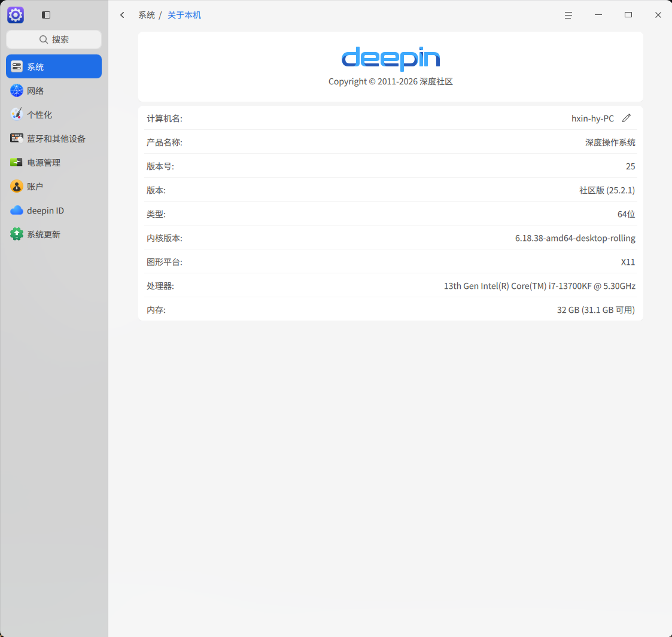Click the 系统 sidebar icon

(x=17, y=66)
